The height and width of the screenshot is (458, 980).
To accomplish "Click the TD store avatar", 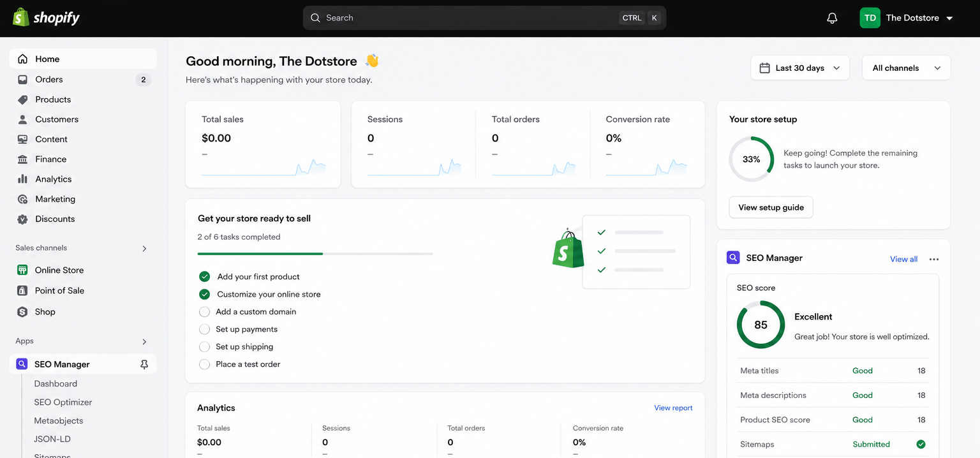I will pos(870,18).
